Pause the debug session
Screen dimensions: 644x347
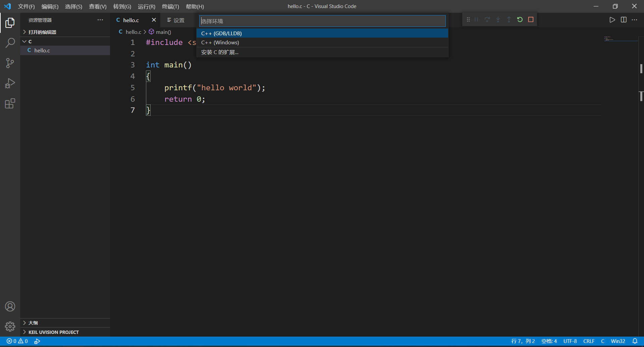pyautogui.click(x=476, y=19)
